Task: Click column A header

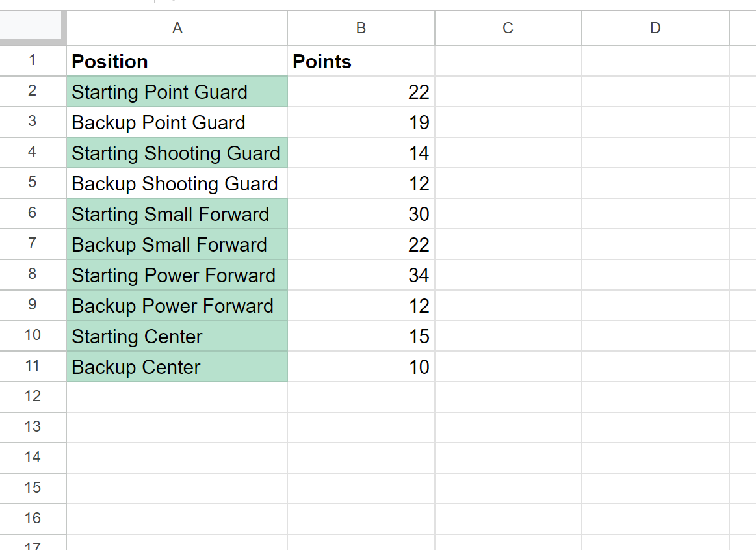Action: (x=177, y=28)
